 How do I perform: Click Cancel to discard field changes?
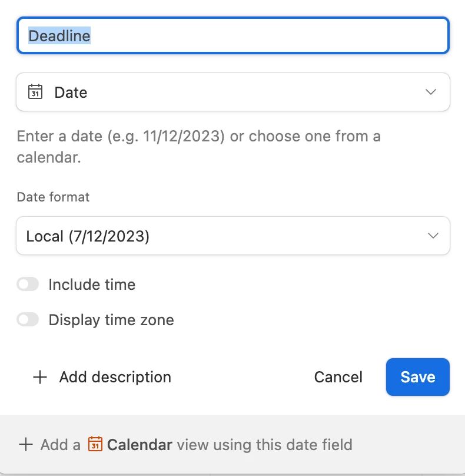click(338, 377)
